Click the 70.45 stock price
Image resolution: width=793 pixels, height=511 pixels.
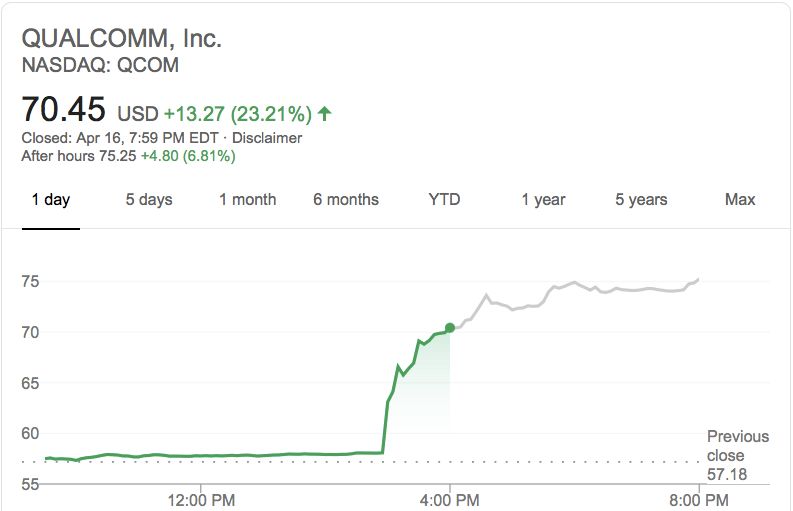pyautogui.click(x=64, y=110)
